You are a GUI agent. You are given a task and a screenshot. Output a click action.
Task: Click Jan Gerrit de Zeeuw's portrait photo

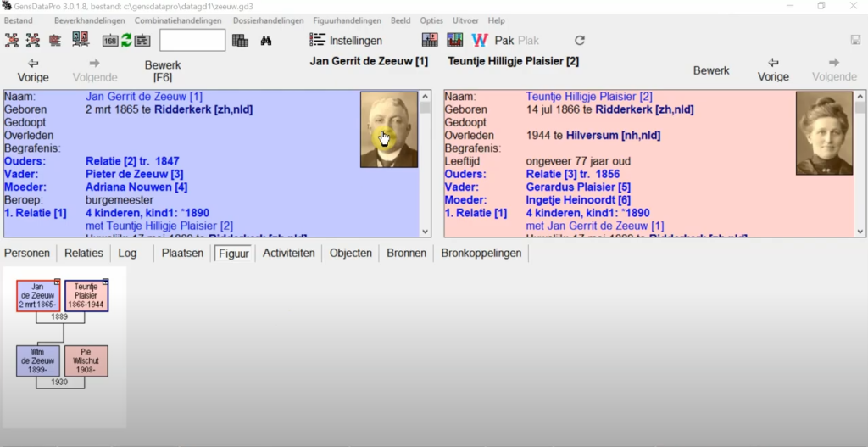[x=389, y=130]
